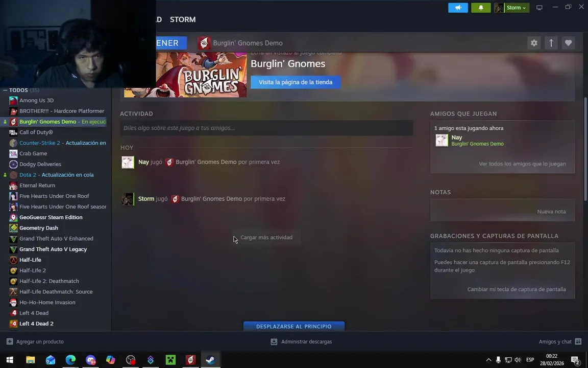588x368 pixels.
Task: Click Cambiar mi tecla de captura de pantalla
Action: point(517,289)
